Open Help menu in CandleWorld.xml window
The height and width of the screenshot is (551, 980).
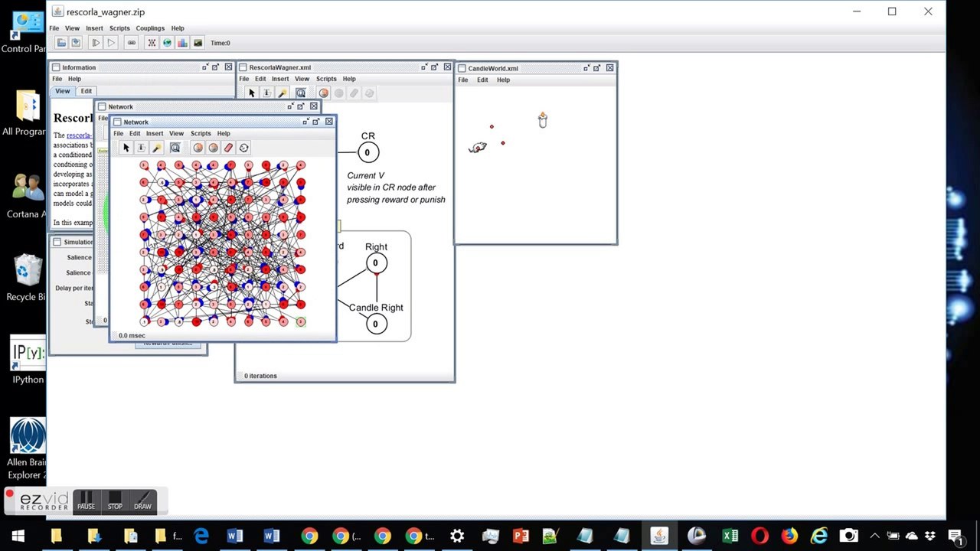coord(503,80)
